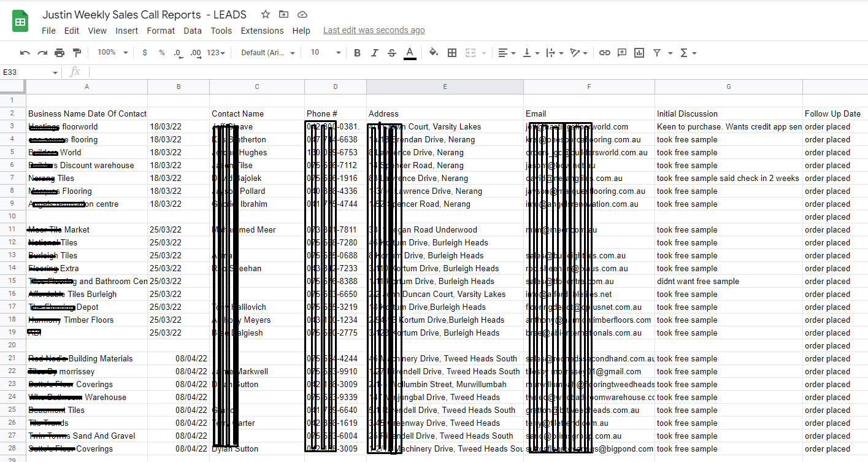Viewport: 868px width, 462px height.
Task: Select column E by its header
Action: click(x=445, y=87)
